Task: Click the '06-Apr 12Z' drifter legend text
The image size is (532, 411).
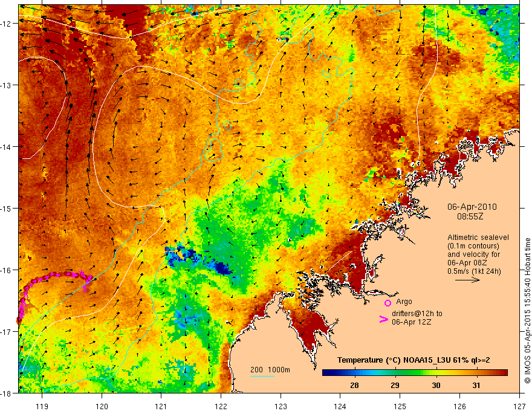Action: (412, 322)
